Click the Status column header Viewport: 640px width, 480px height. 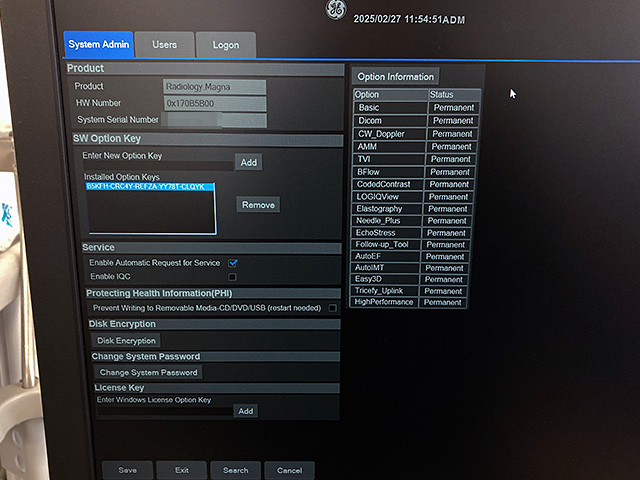click(x=455, y=95)
